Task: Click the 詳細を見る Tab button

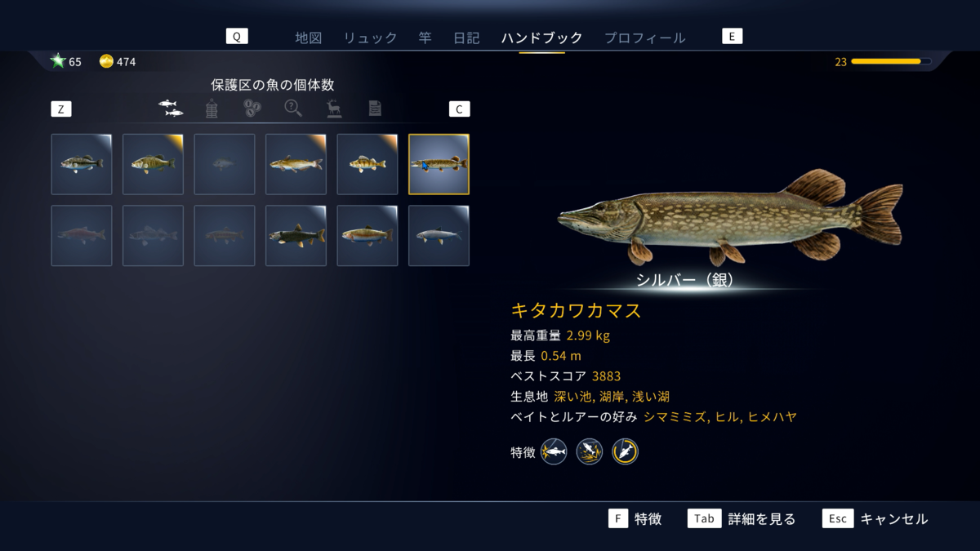Action: pos(742,518)
